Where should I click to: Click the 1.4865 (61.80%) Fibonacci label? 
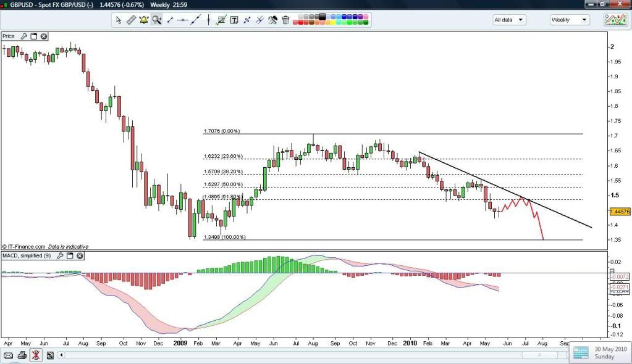click(223, 197)
